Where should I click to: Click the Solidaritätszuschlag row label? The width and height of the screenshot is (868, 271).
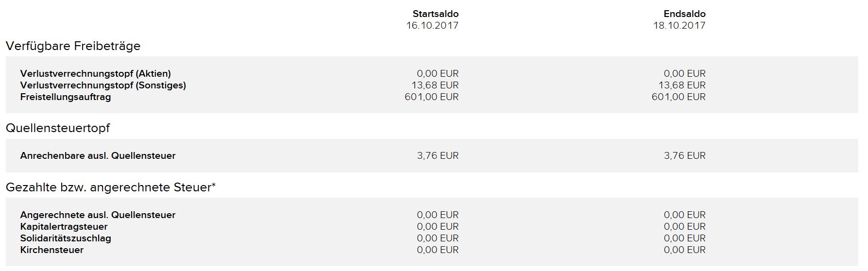tap(66, 238)
